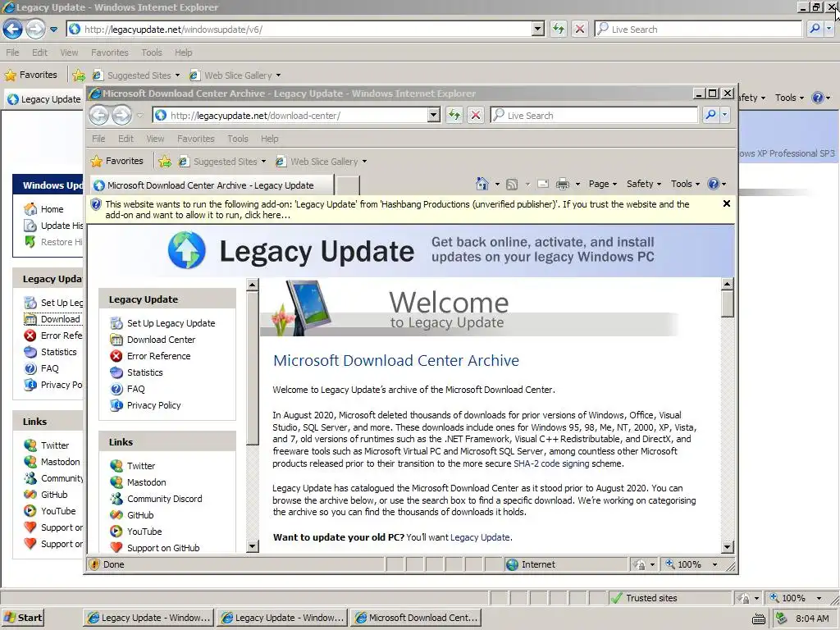Open a new tab in front window
Screen dimensions: 840x630
click(347, 185)
